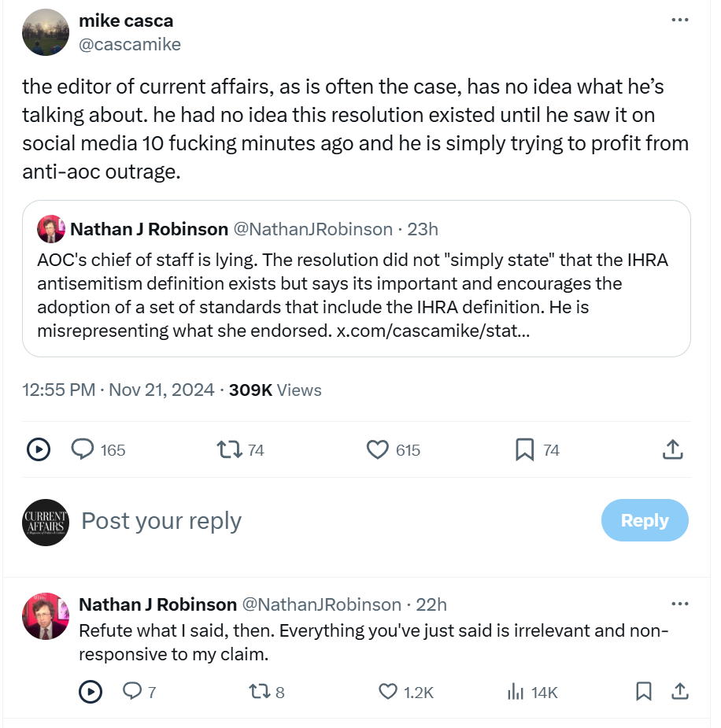Click mike casca's profile avatar
The height and width of the screenshot is (728, 721).
[x=45, y=32]
